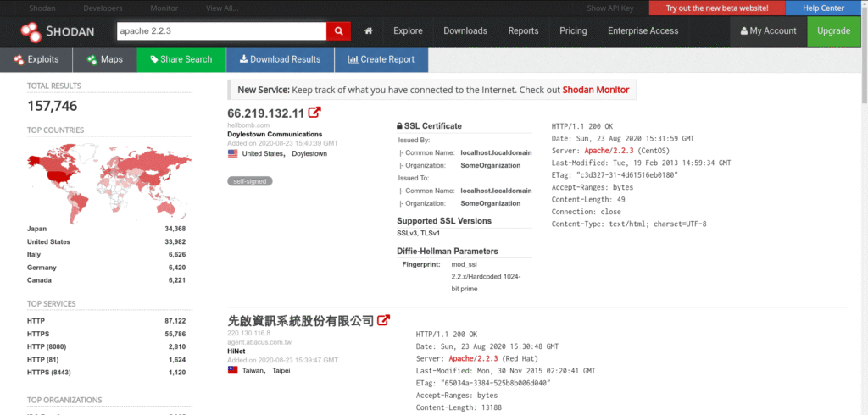868x415 pixels.
Task: Filter by HTTP service with 87,122 results
Action: [106, 321]
